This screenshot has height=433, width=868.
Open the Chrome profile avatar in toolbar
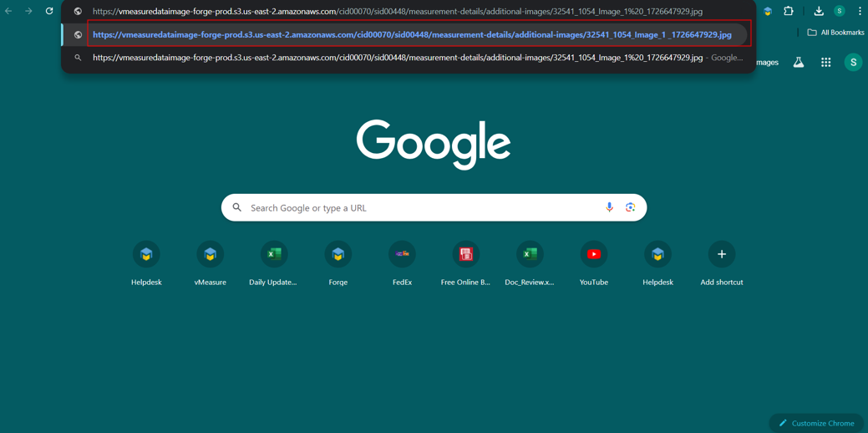coord(840,11)
